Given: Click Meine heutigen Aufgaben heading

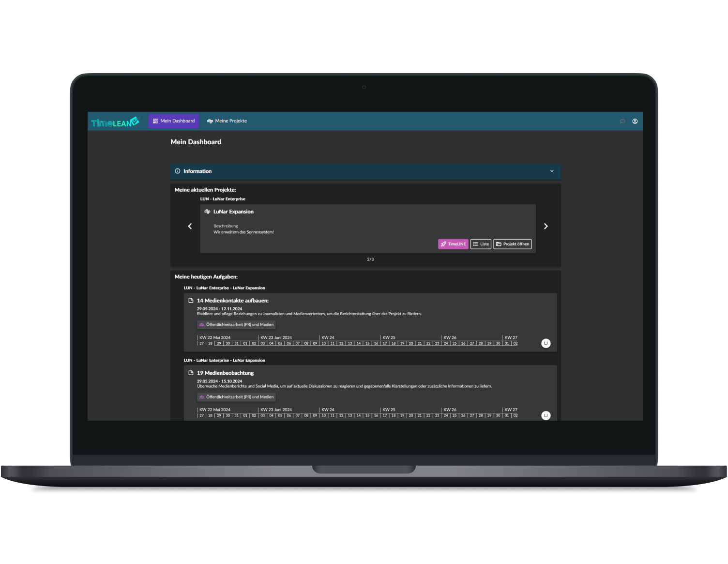Looking at the screenshot, I should click(x=206, y=277).
